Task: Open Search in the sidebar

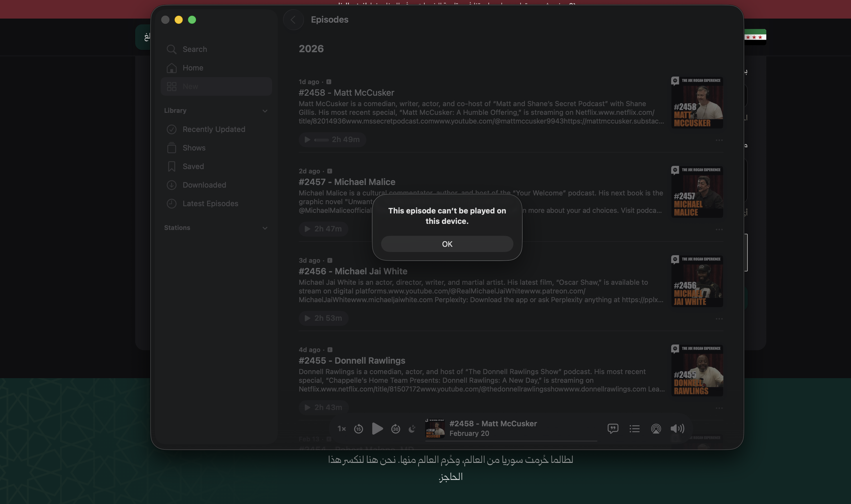Action: click(x=195, y=49)
